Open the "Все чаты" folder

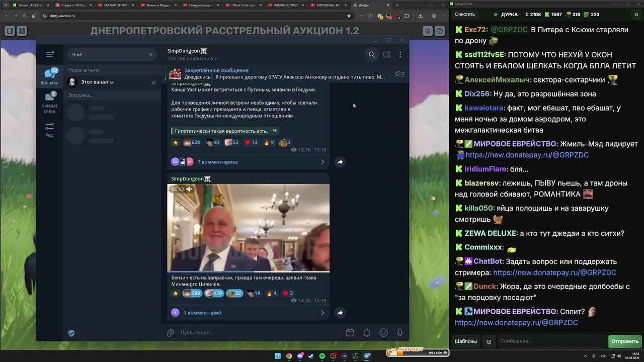(x=49, y=76)
